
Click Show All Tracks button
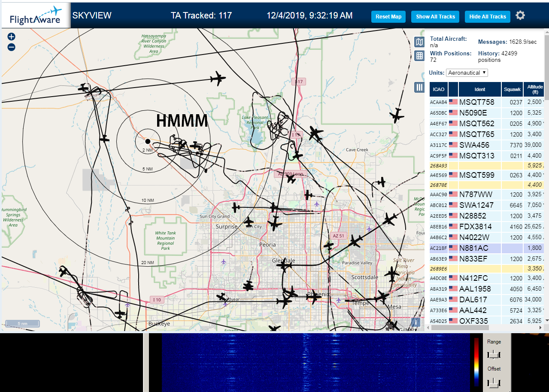point(435,17)
